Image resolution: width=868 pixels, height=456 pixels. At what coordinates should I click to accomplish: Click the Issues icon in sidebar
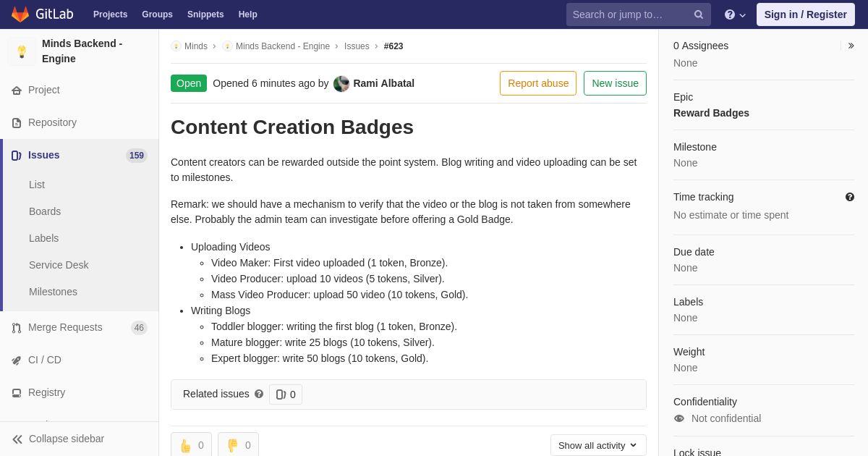point(17,156)
